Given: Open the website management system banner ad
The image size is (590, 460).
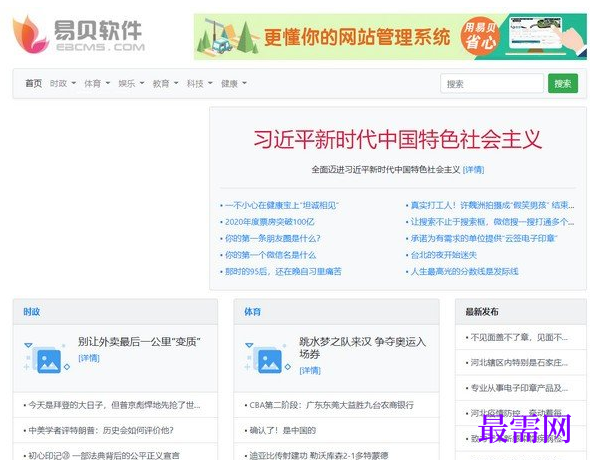Looking at the screenshot, I should click(390, 37).
